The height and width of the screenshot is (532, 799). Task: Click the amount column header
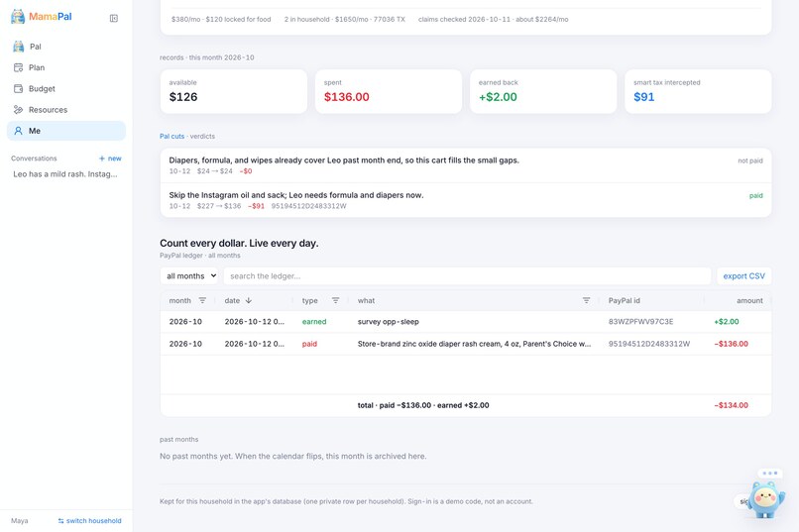[x=749, y=301]
